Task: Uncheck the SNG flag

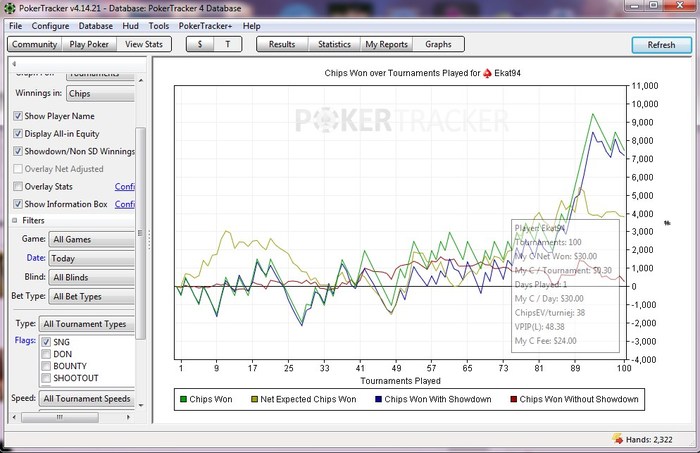Action: click(46, 342)
